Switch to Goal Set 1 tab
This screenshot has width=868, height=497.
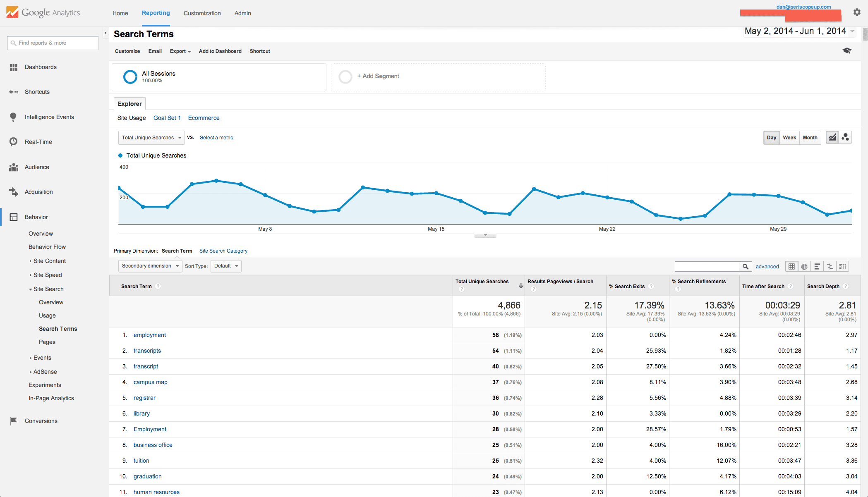click(167, 118)
